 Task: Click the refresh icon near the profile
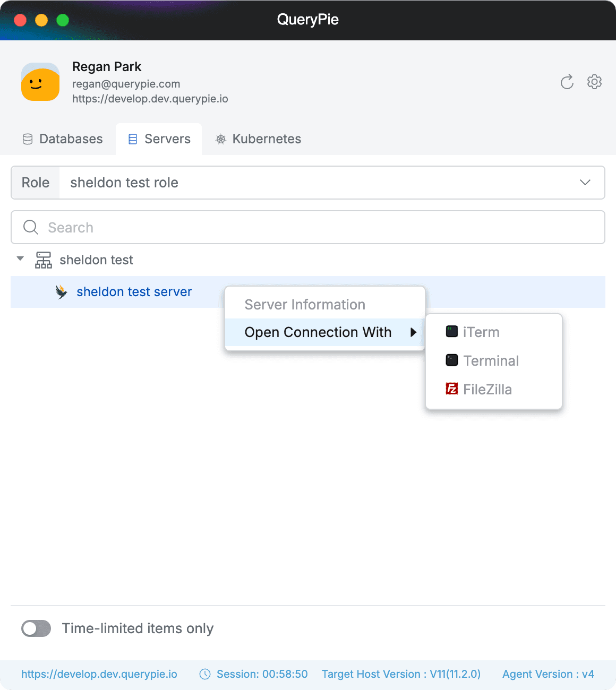click(567, 82)
